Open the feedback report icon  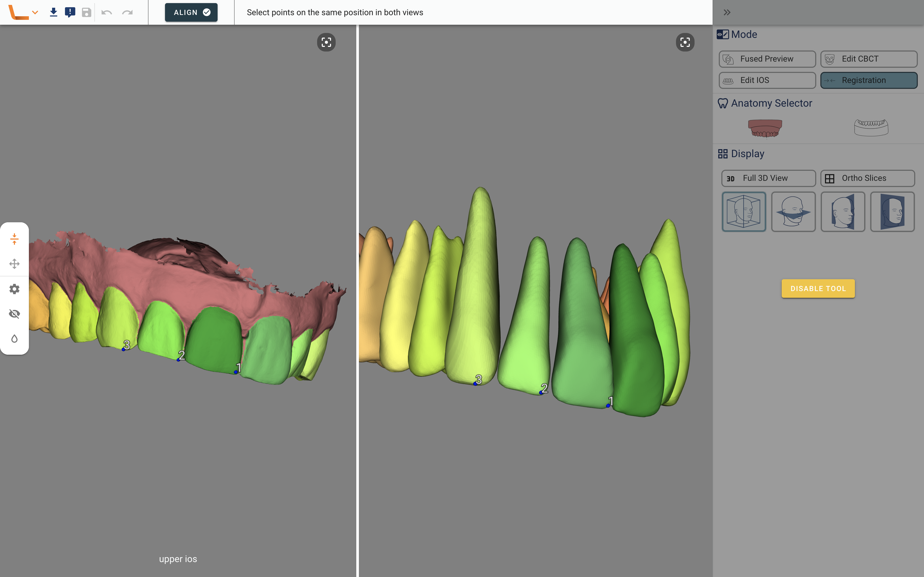tap(70, 12)
